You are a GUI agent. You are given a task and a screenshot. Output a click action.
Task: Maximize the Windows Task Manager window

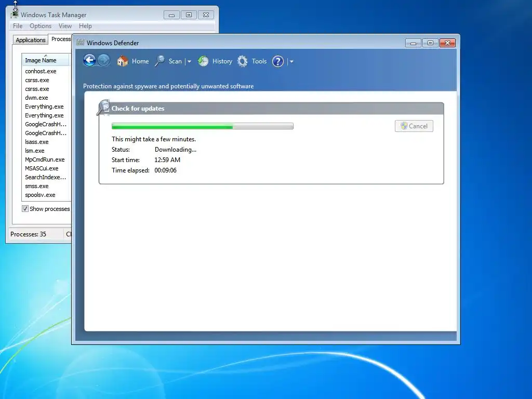(189, 15)
